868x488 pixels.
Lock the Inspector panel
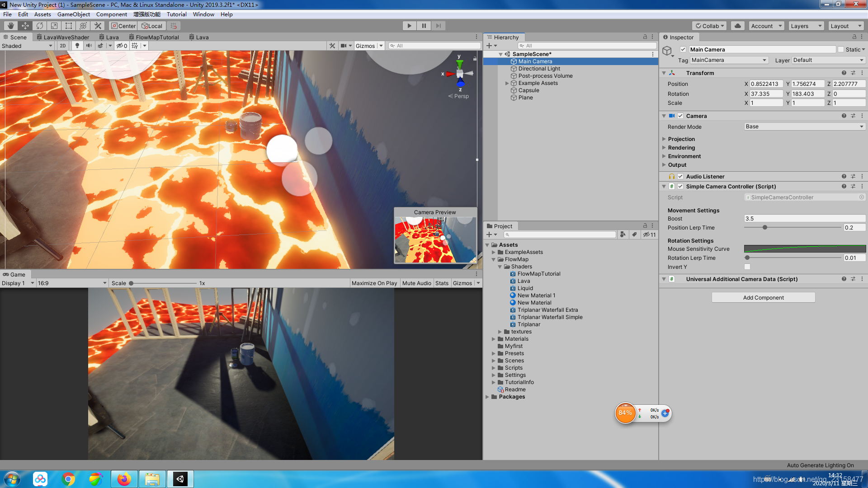click(x=854, y=37)
